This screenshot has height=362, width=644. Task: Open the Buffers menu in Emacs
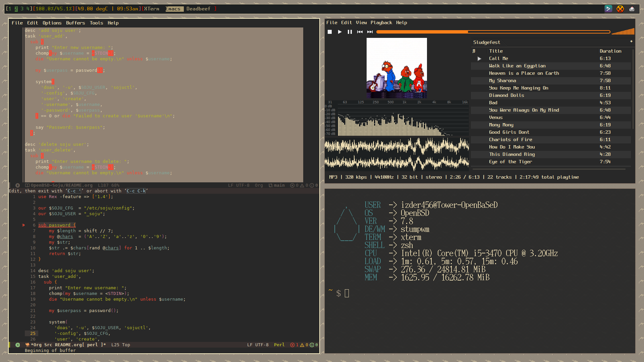point(75,23)
